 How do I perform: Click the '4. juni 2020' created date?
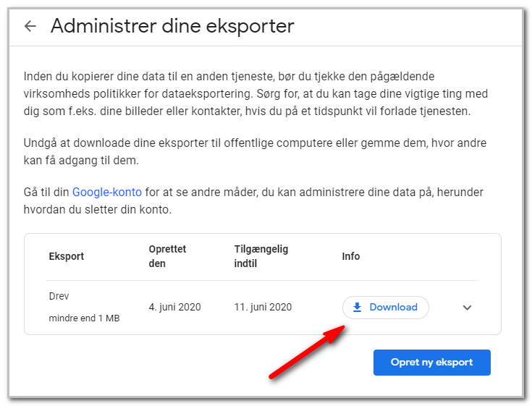pos(174,307)
